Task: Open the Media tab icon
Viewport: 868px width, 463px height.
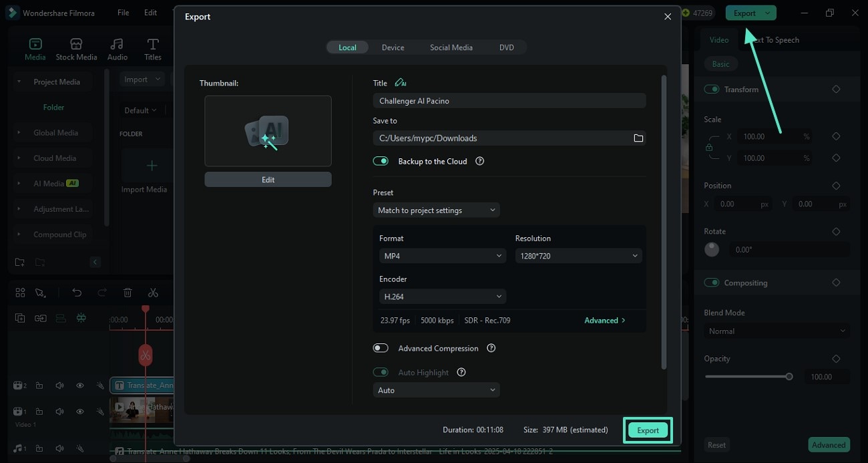Action: click(x=35, y=44)
